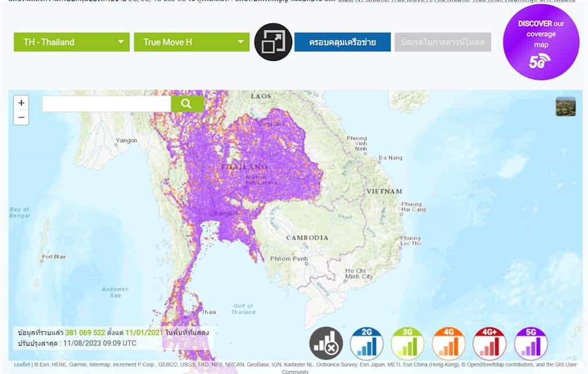The image size is (588, 374).
Task: Zoom in the map with plus button
Action: coord(21,103)
